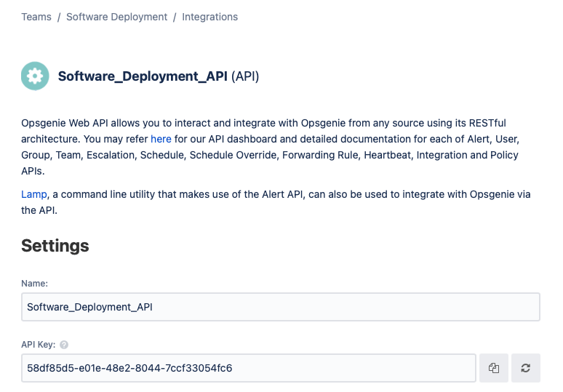The height and width of the screenshot is (392, 563).
Task: Select the API Key text field
Action: click(x=249, y=368)
